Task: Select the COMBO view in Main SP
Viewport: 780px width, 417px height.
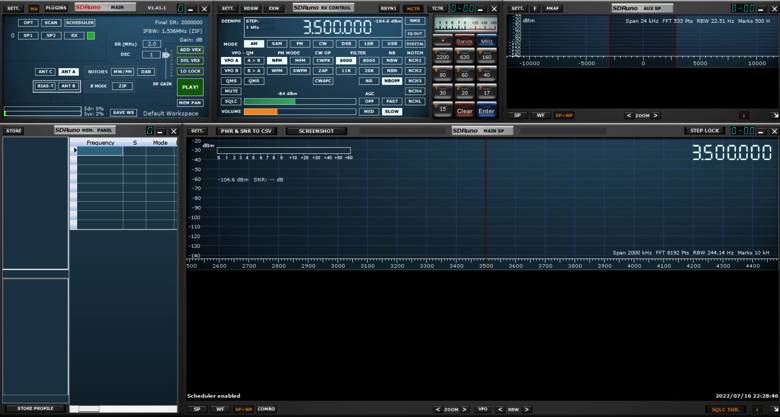Action: (267, 409)
